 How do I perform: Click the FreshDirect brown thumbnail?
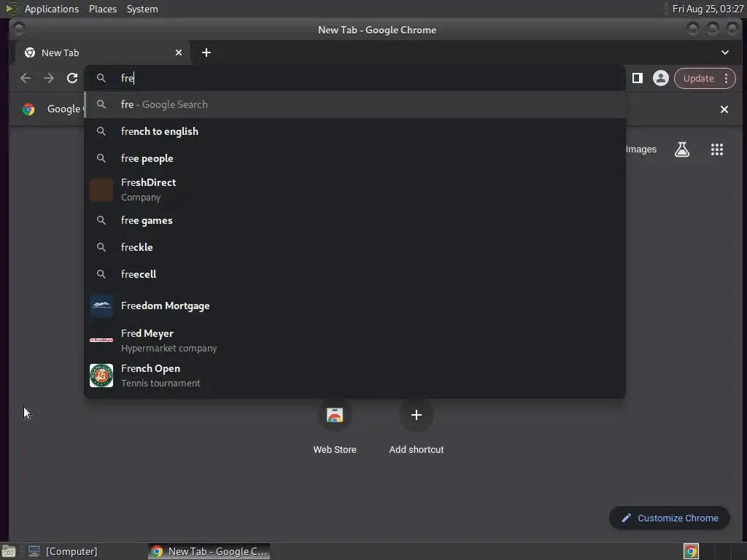pos(101,190)
